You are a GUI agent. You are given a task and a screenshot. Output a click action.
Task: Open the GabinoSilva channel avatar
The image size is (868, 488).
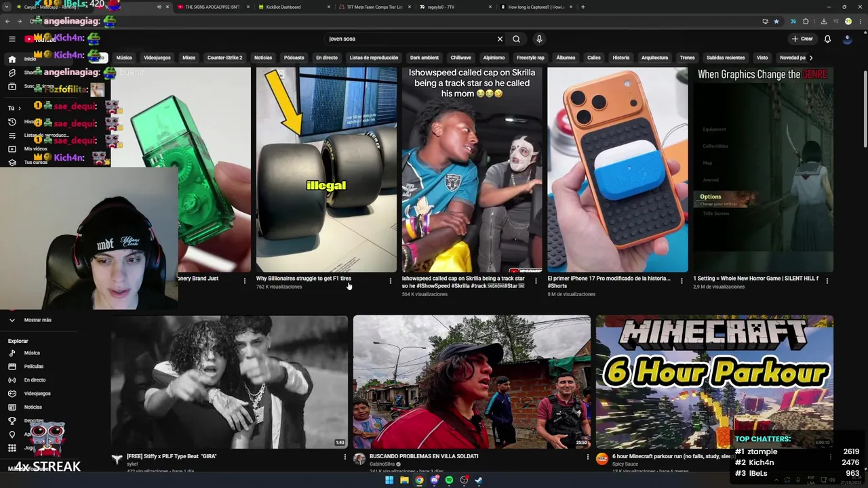click(359, 460)
